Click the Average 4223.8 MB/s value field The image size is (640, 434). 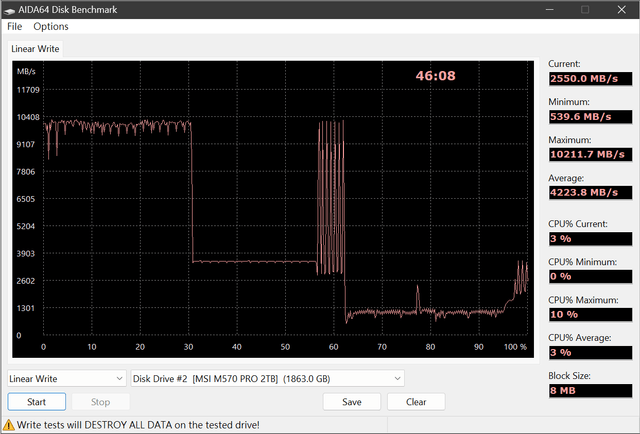pos(590,192)
